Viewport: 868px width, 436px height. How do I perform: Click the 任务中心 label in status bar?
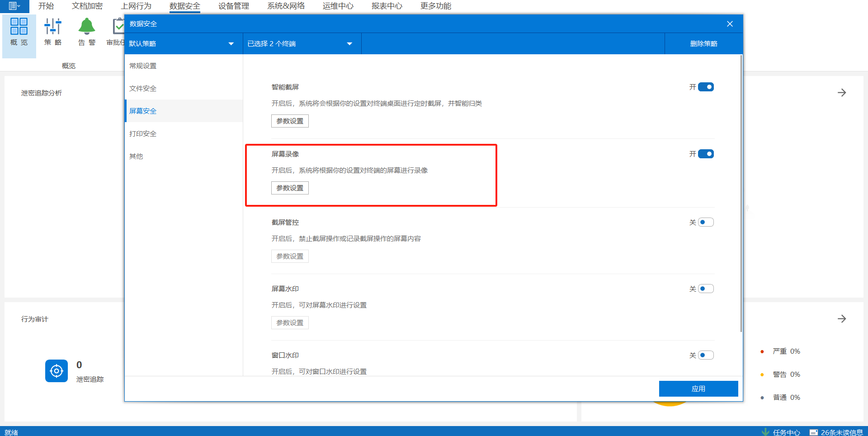tap(786, 432)
